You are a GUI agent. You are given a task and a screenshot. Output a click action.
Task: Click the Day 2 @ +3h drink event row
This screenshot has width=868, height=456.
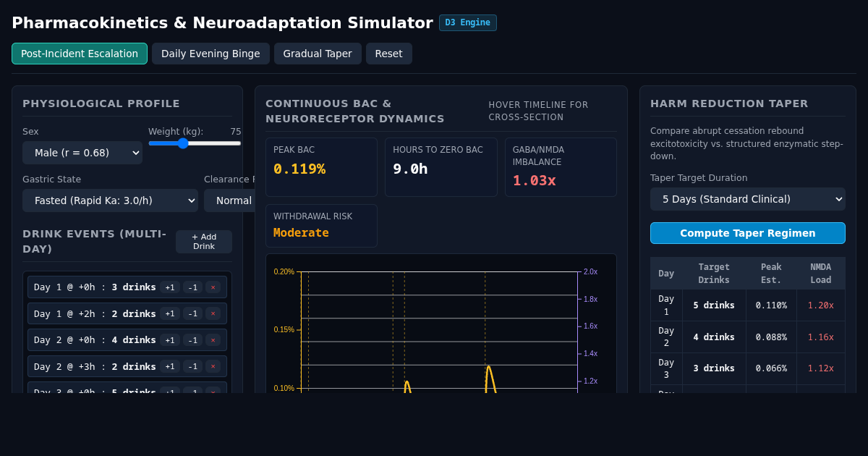[127, 366]
